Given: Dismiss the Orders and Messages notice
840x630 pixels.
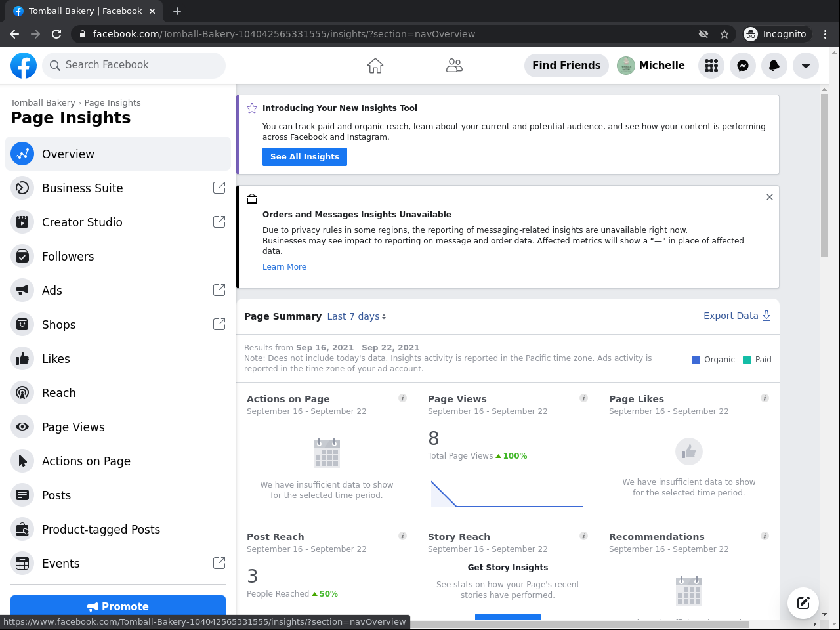Looking at the screenshot, I should [770, 197].
